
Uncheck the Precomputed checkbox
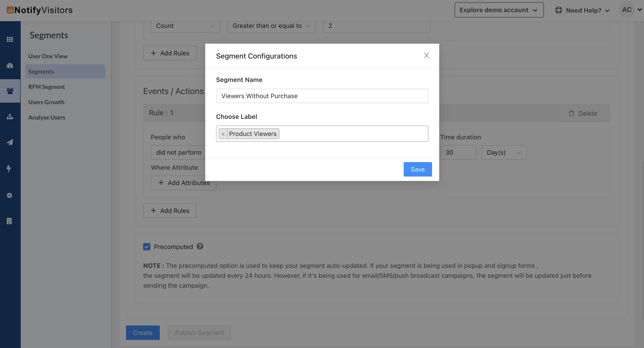click(x=147, y=247)
